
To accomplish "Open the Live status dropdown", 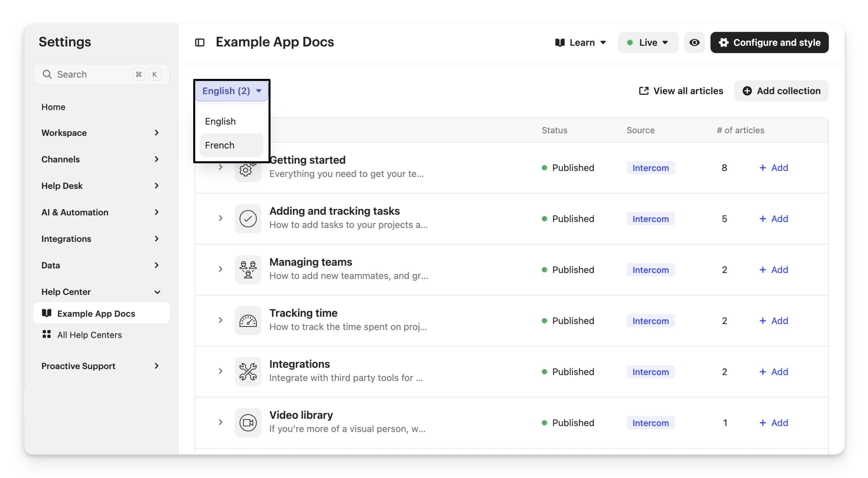I will [648, 42].
